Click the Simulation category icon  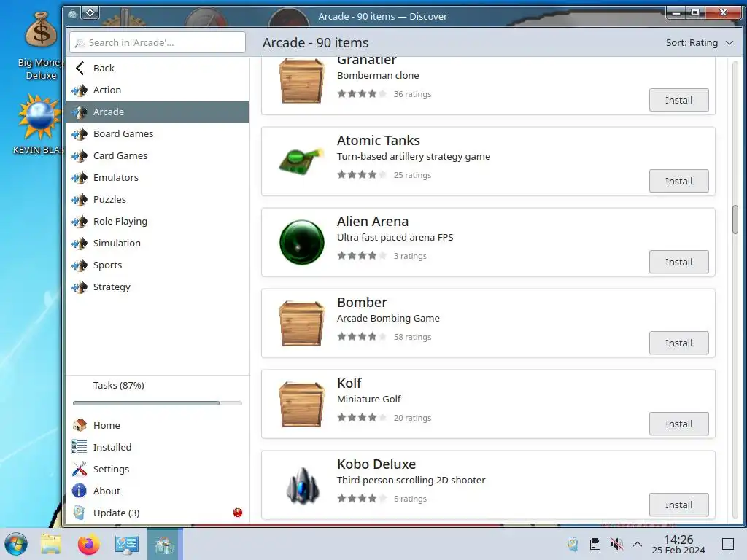pyautogui.click(x=80, y=244)
